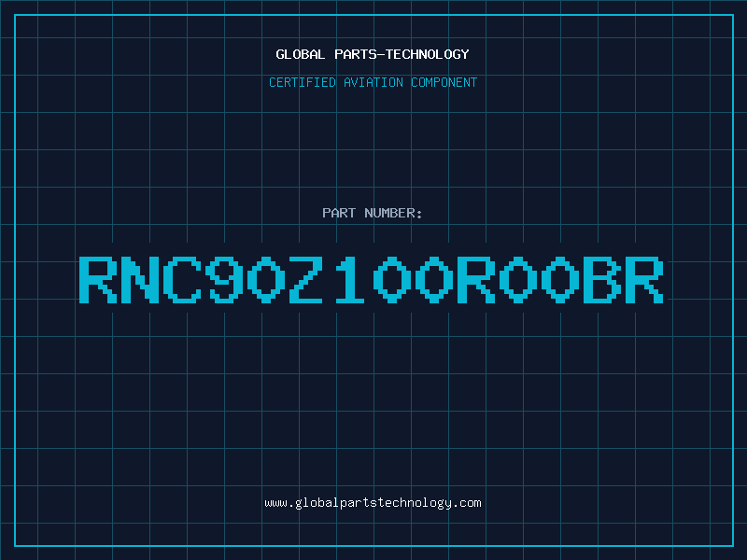Click the letter B in the part number
Viewport: 747px width, 560px height.
602,280
